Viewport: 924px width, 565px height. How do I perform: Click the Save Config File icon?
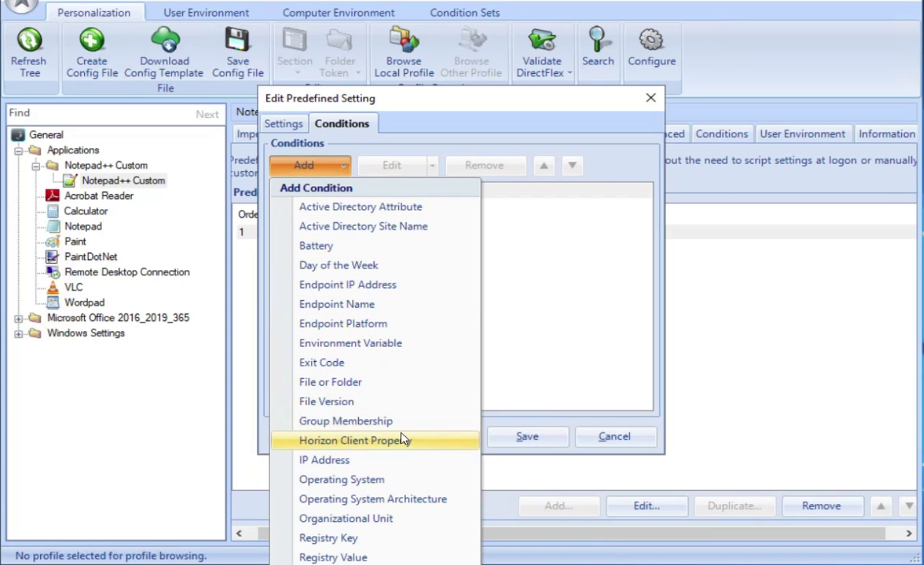tap(237, 40)
